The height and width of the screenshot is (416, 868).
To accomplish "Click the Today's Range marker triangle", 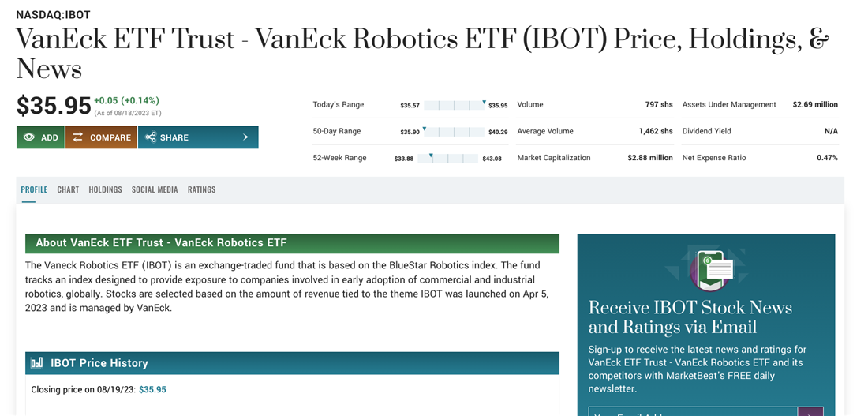I will 484,102.
